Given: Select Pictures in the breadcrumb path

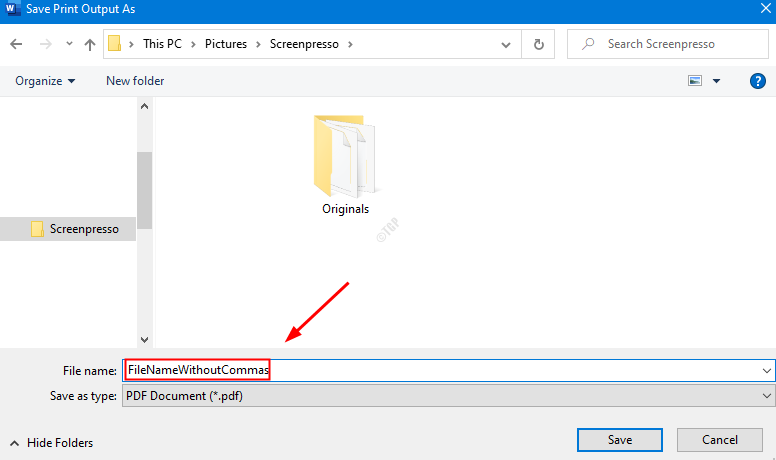Looking at the screenshot, I should coord(226,44).
